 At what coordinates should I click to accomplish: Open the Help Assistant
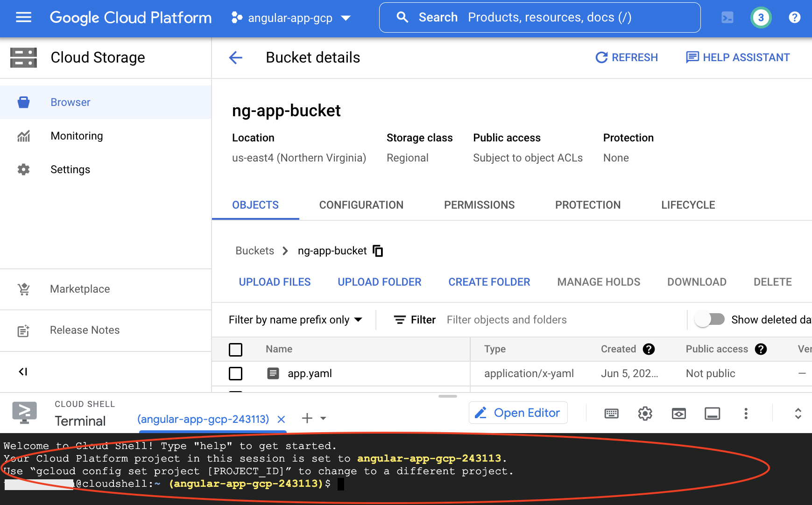pyautogui.click(x=738, y=57)
